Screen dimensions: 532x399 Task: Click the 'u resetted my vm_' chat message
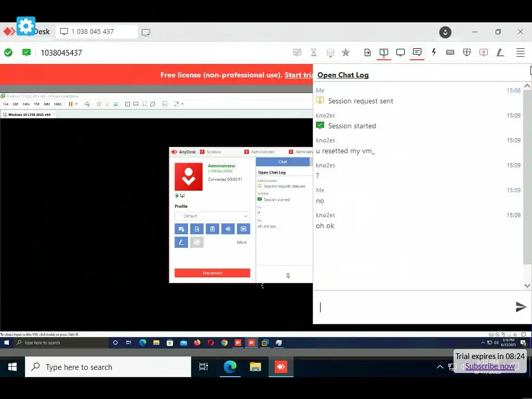(345, 151)
